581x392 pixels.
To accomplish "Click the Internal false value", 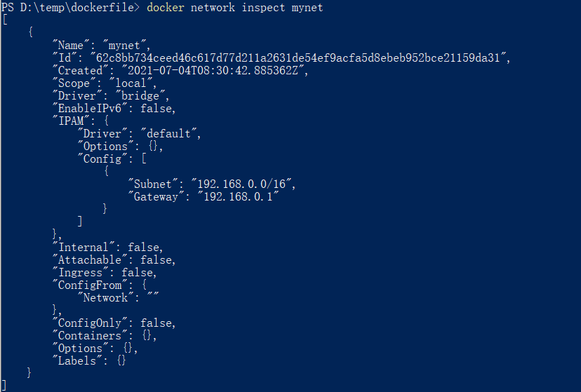I will [x=143, y=248].
